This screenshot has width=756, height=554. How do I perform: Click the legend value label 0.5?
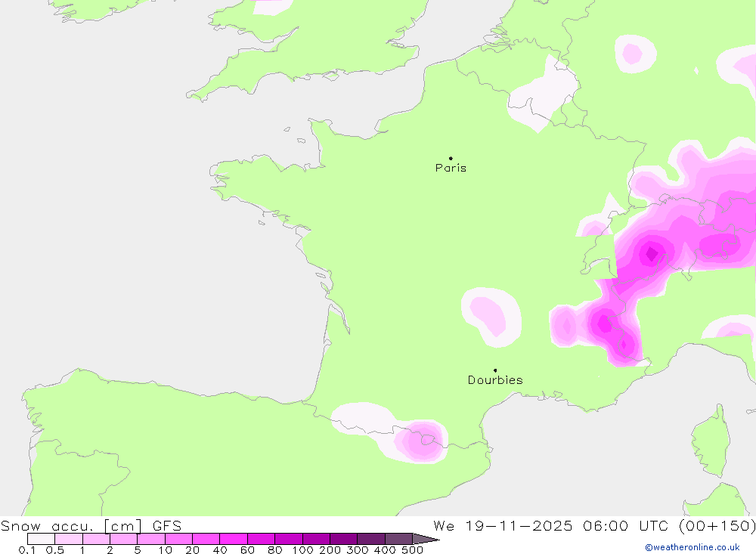coord(55,549)
